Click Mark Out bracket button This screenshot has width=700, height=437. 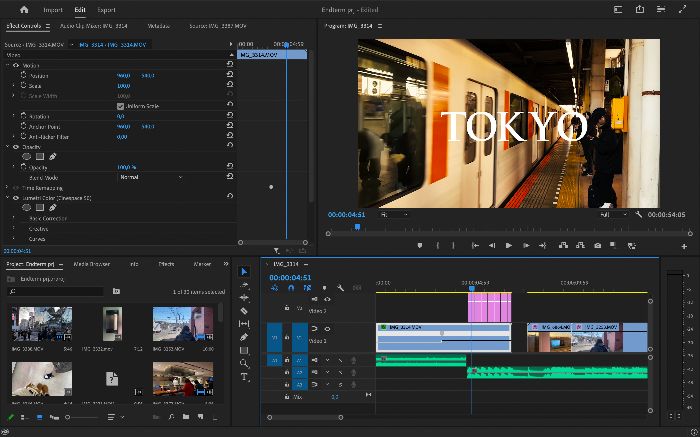point(453,246)
